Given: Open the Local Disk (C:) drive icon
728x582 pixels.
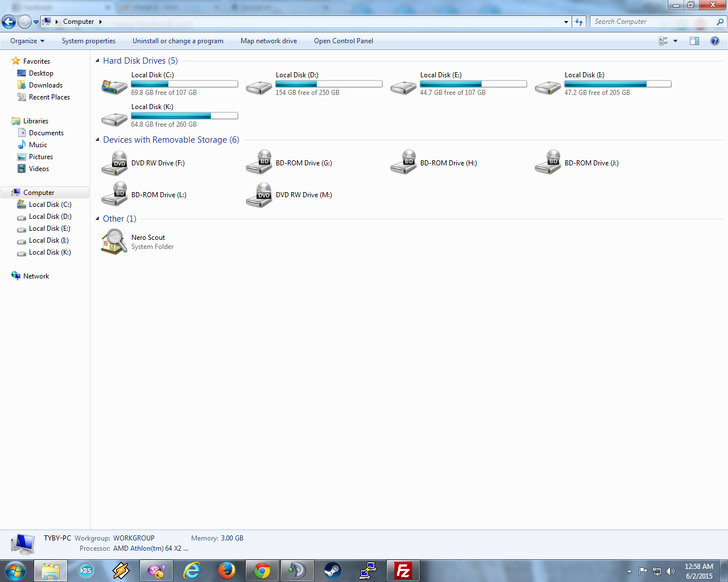Looking at the screenshot, I should click(114, 86).
